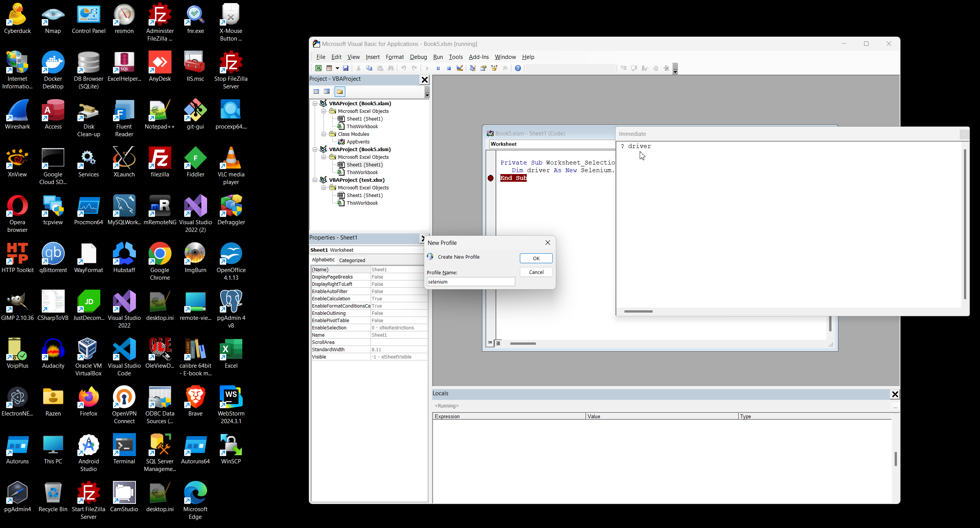The width and height of the screenshot is (980, 528).
Task: Click the View Microsoft Excel toolbar icon
Action: click(x=318, y=68)
